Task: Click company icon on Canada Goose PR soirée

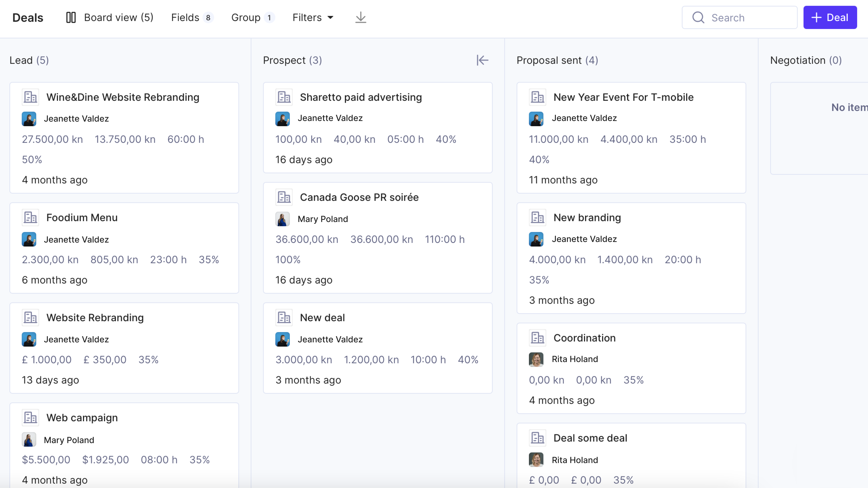Action: (x=284, y=197)
